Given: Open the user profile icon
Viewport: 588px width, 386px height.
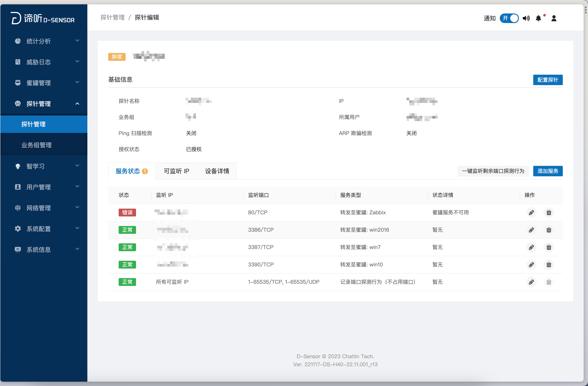Looking at the screenshot, I should pos(554,18).
